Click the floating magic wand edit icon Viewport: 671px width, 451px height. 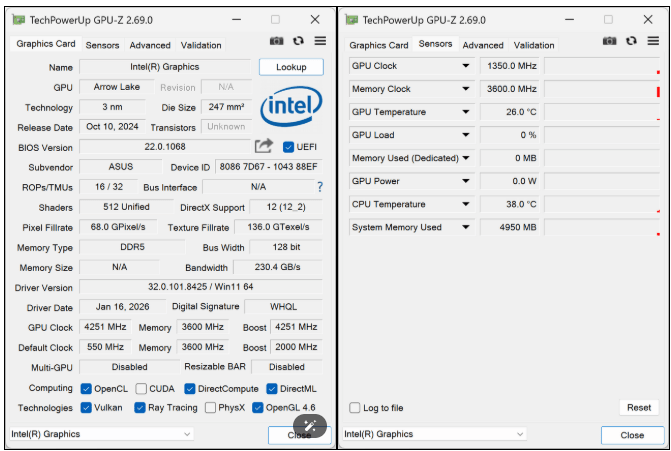(x=310, y=426)
